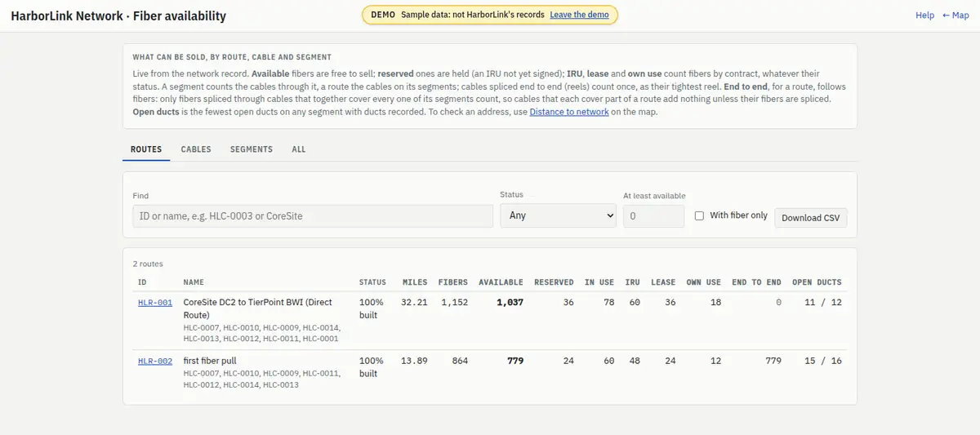Click the Fibers column header
The width and height of the screenshot is (980, 435).
coord(453,282)
